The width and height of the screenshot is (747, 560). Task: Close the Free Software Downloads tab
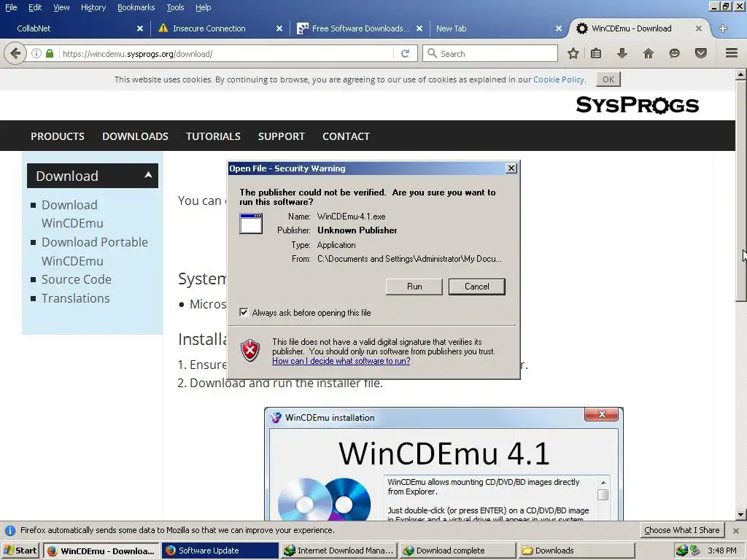click(419, 28)
